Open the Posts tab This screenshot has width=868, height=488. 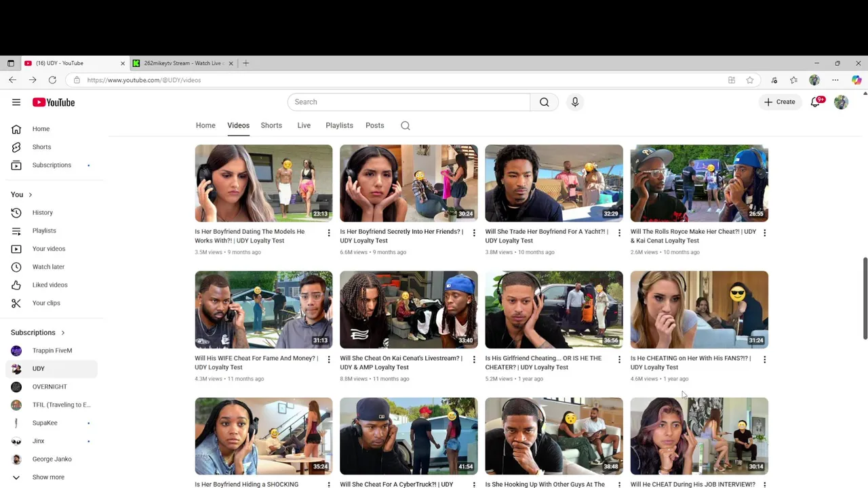[374, 125]
